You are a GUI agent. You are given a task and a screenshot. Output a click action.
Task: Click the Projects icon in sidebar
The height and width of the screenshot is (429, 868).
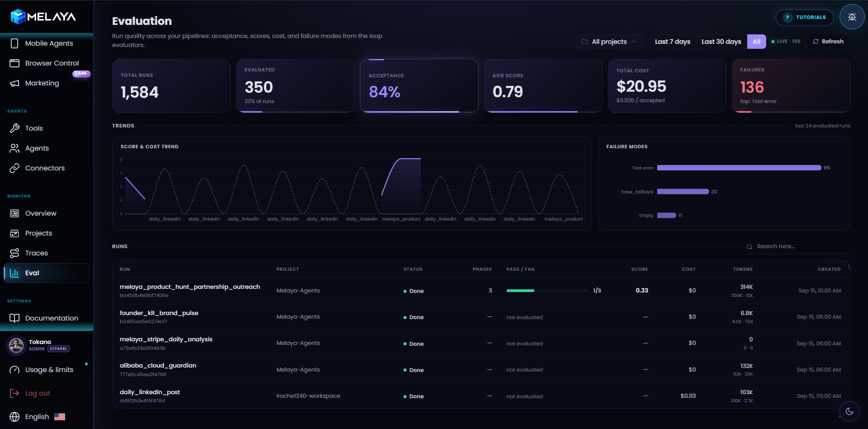pos(14,233)
